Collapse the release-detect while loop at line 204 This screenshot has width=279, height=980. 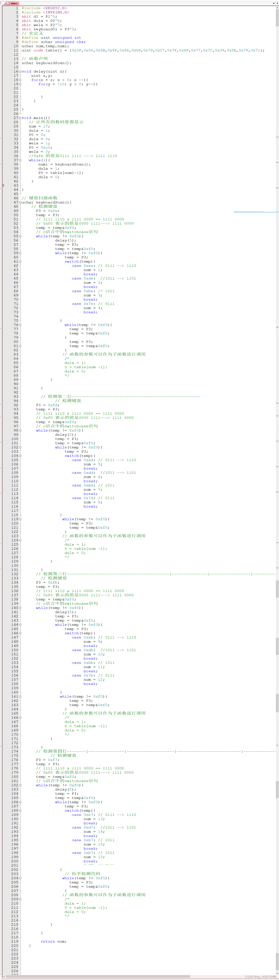click(20, 878)
